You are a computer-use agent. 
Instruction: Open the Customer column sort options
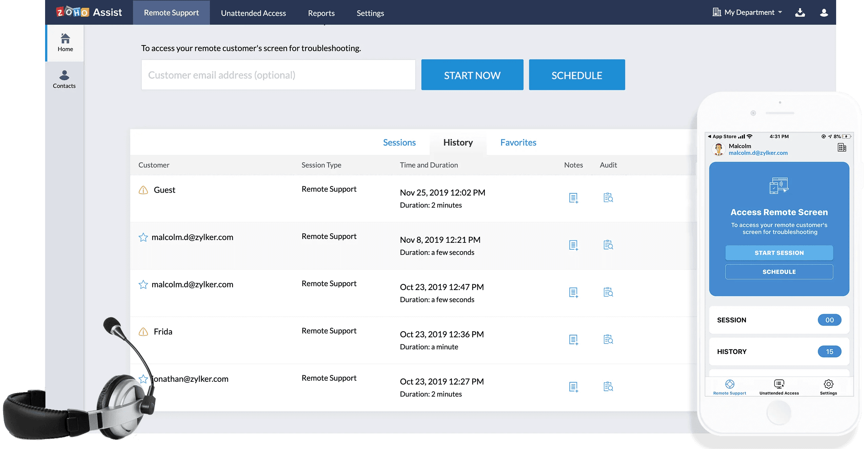point(154,165)
